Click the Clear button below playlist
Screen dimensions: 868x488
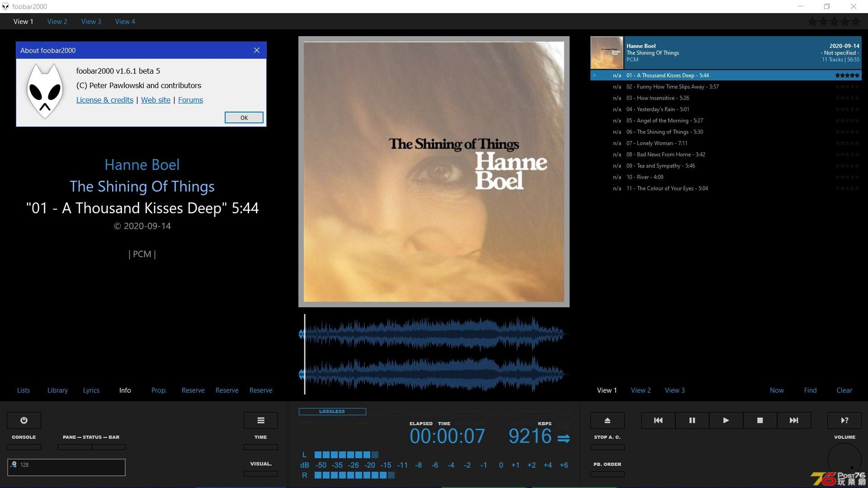[x=844, y=390]
